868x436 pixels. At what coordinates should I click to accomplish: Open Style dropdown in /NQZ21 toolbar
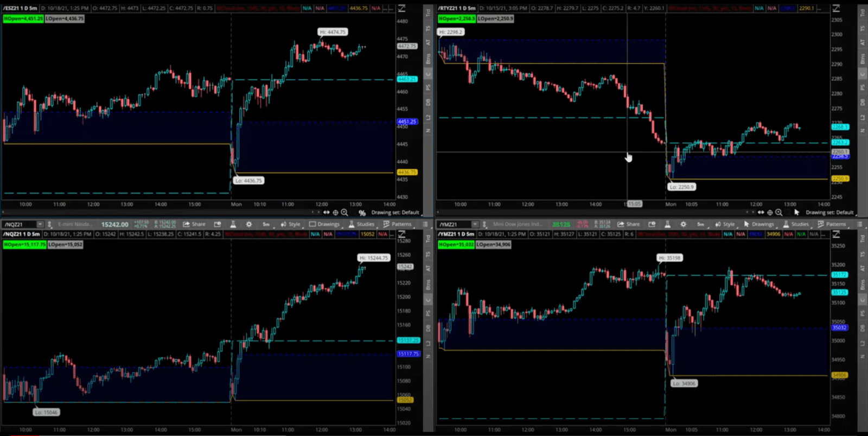(291, 224)
